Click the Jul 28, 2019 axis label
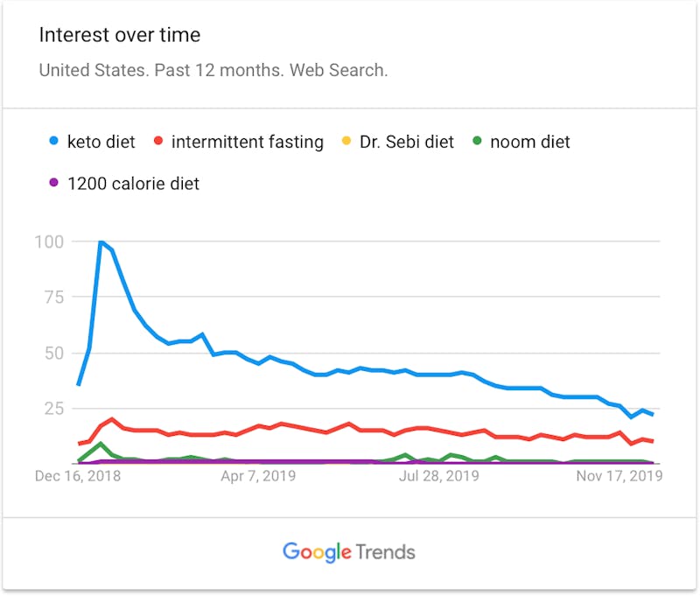Image resolution: width=700 pixels, height=596 pixels. tap(439, 476)
